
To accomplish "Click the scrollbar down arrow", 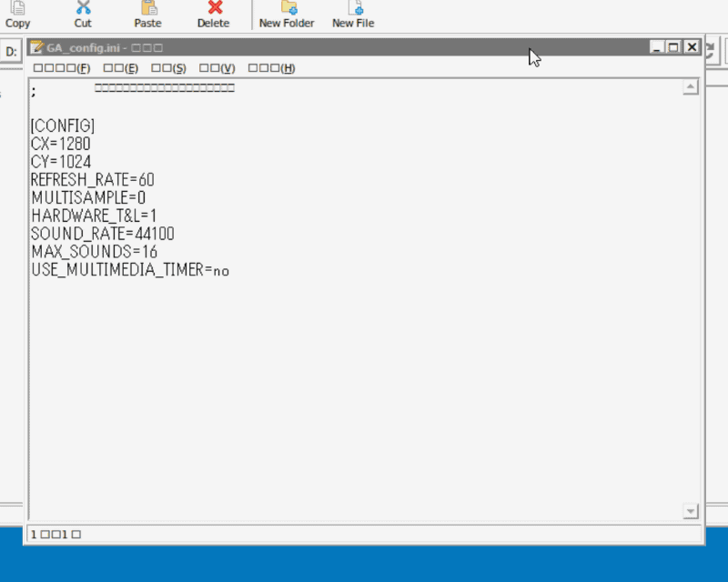I will 691,510.
